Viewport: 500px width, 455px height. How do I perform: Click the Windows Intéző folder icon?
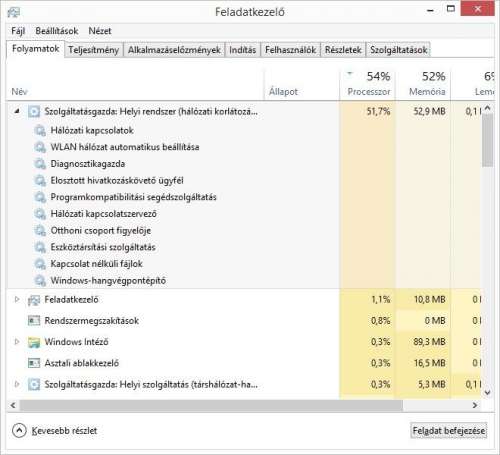click(34, 342)
